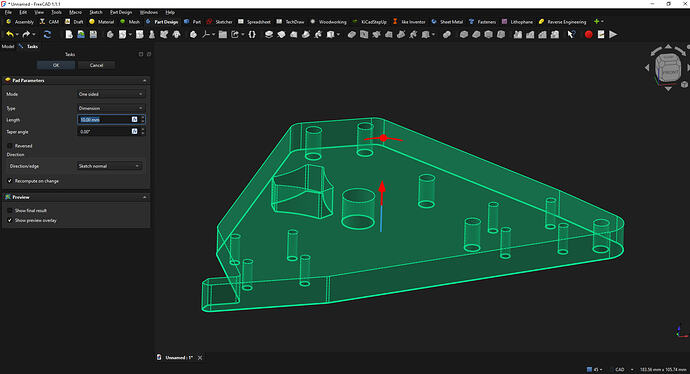Image resolution: width=690 pixels, height=374 pixels.
Task: Select the Revolution tool icon
Action: [x=281, y=34]
